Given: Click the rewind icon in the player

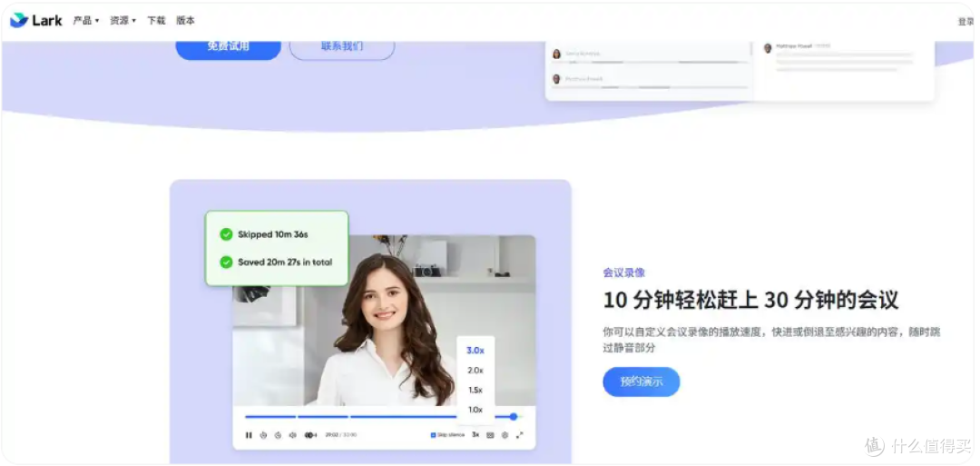Looking at the screenshot, I should (x=263, y=435).
